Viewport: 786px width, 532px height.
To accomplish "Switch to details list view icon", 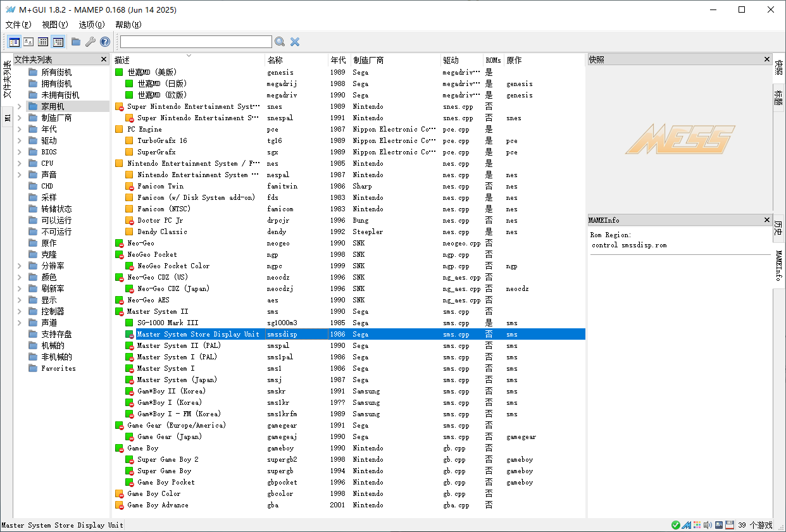I will [x=43, y=42].
